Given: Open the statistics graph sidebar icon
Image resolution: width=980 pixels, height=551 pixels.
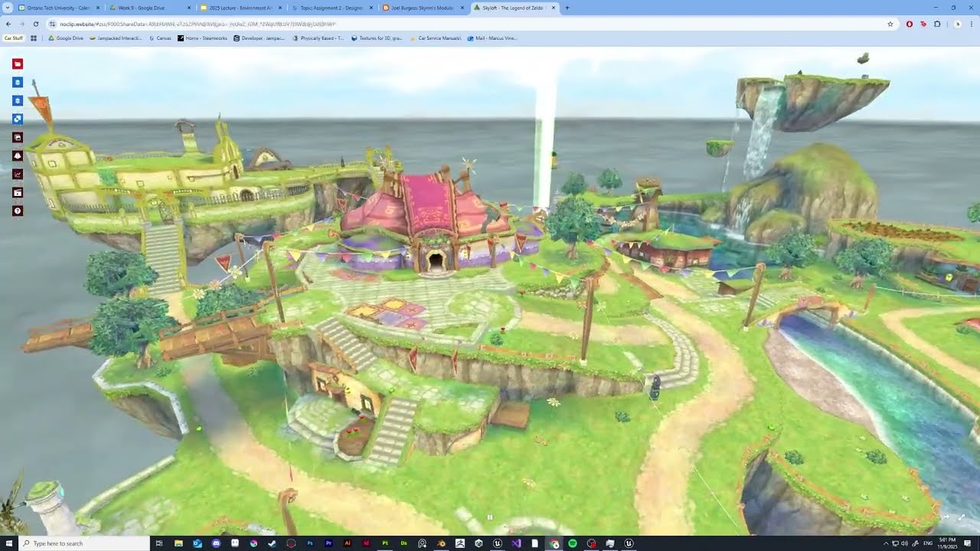Looking at the screenshot, I should 18,174.
